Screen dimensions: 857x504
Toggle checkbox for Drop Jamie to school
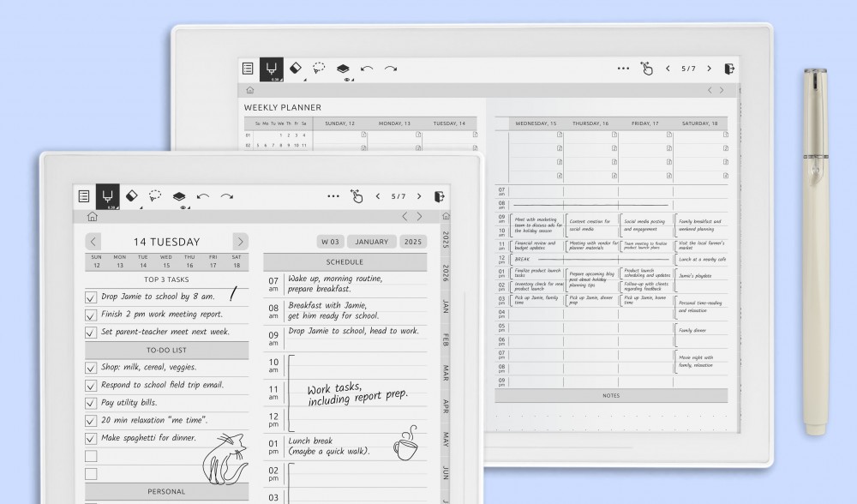tap(91, 297)
